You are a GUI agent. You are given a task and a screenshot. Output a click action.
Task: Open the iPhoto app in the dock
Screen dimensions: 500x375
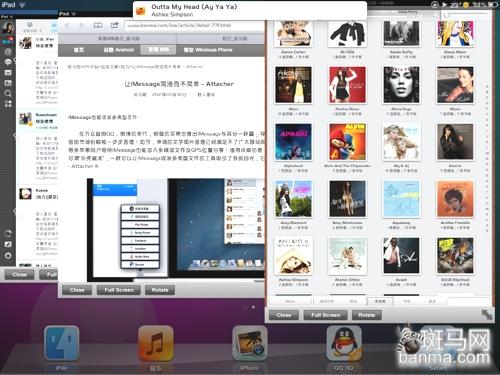pos(250,343)
